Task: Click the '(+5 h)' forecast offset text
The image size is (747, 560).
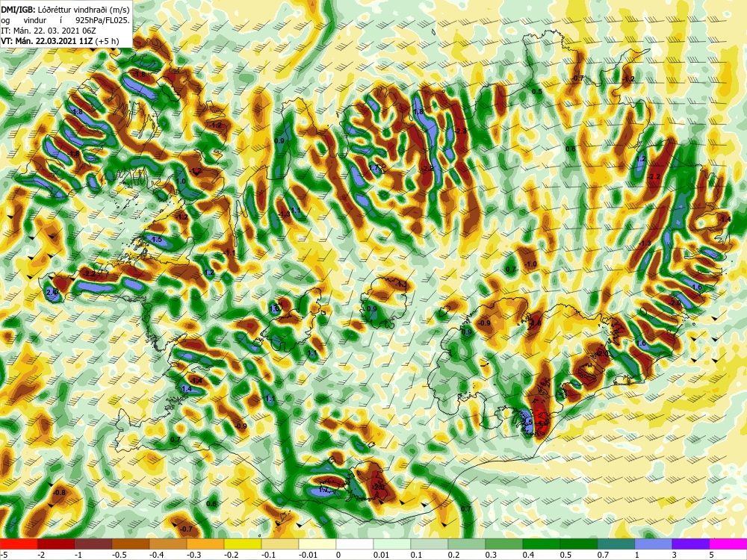Action: pyautogui.click(x=107, y=40)
